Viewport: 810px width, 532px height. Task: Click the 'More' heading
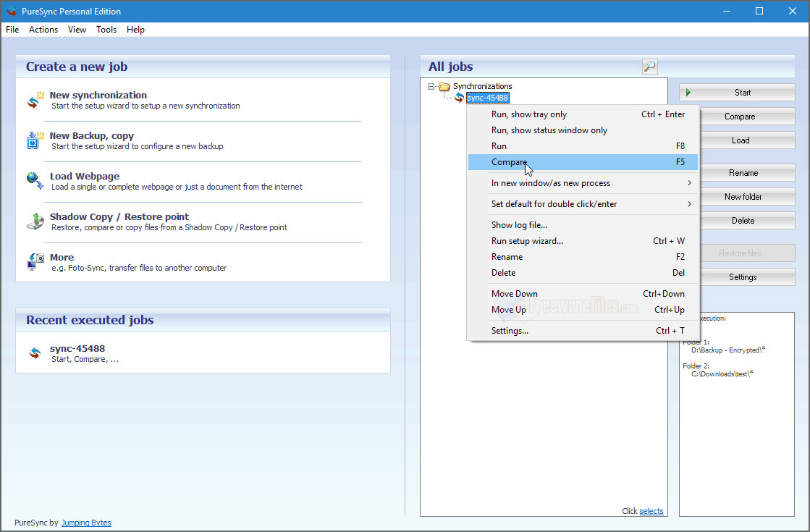point(62,257)
